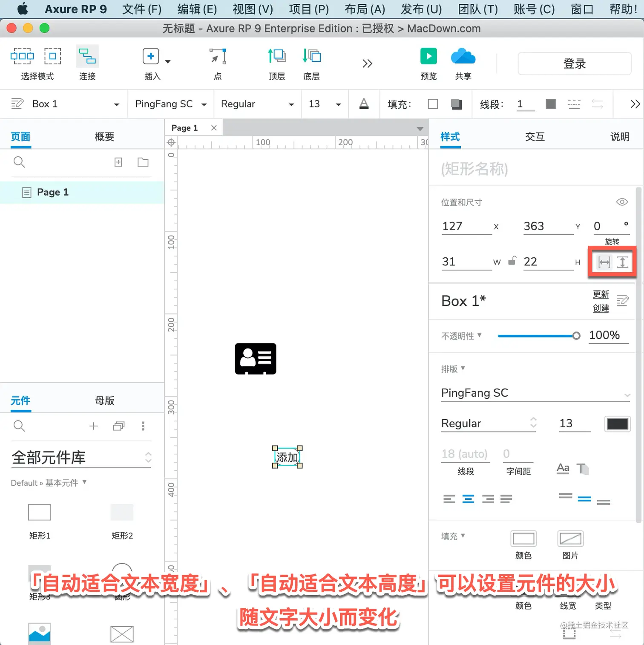Open the 文件 (F) menu
644x645 pixels.
(x=142, y=9)
